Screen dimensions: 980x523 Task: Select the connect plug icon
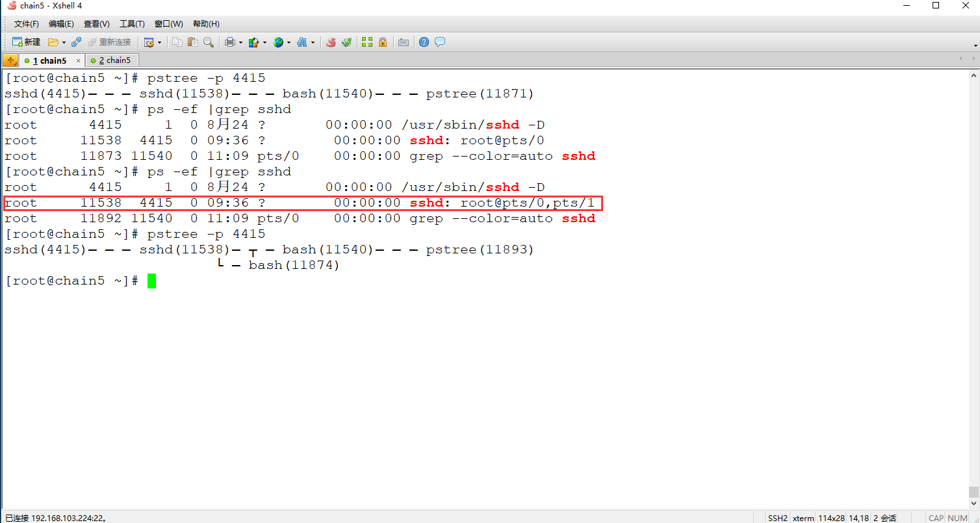coord(77,42)
